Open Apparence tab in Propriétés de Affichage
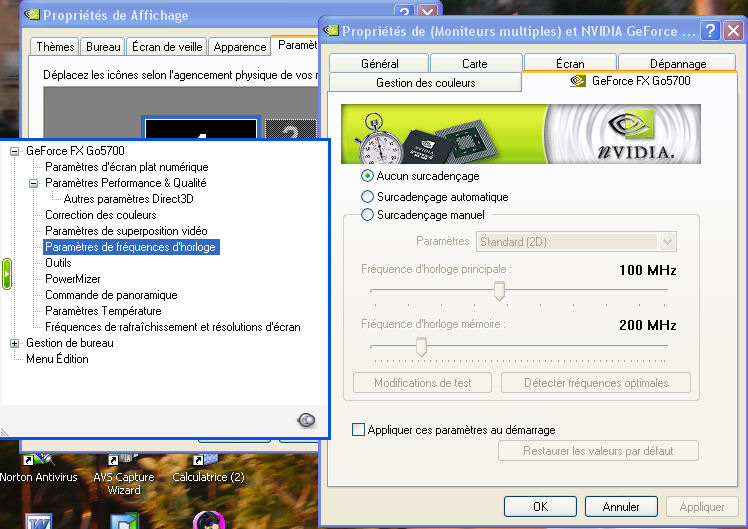Image resolution: width=748 pixels, height=529 pixels. pos(239,47)
